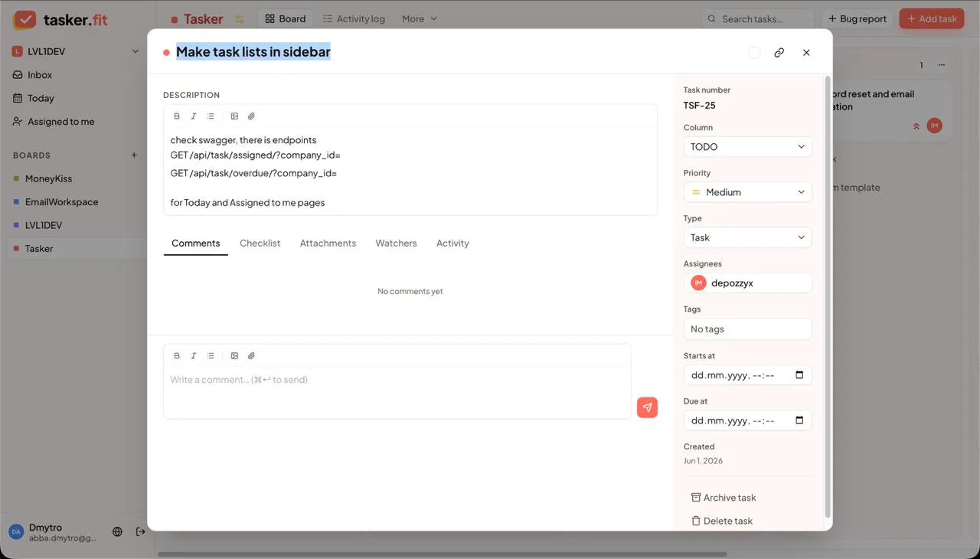
Task: Apply bold in the comment toolbar
Action: click(x=177, y=356)
